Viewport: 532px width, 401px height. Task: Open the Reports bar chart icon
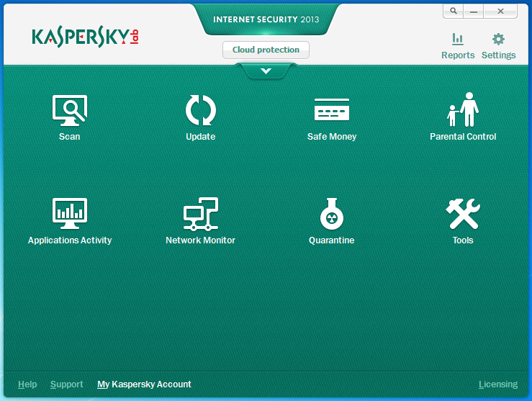coord(458,39)
